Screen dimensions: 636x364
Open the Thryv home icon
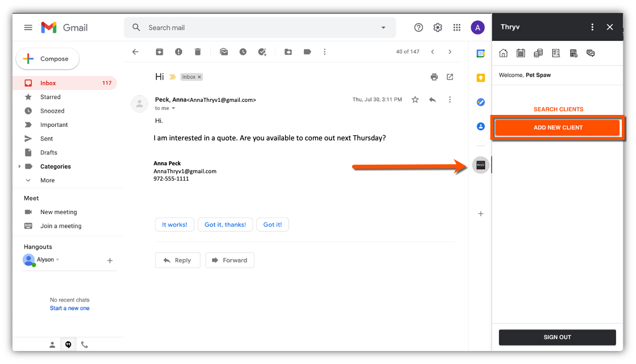(503, 53)
